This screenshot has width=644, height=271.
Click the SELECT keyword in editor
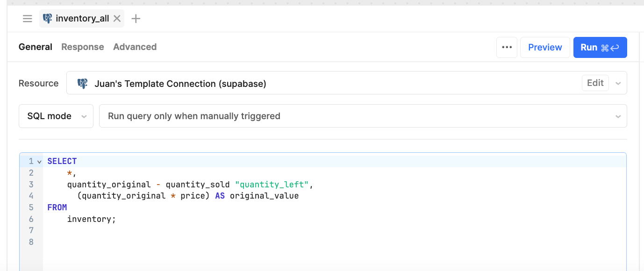[62, 161]
